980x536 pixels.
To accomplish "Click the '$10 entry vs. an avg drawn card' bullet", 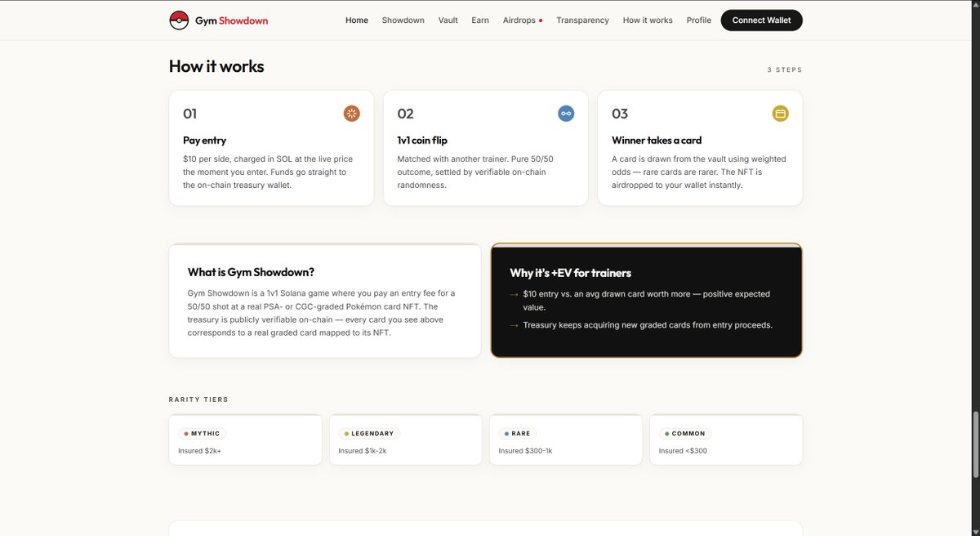I will point(645,301).
